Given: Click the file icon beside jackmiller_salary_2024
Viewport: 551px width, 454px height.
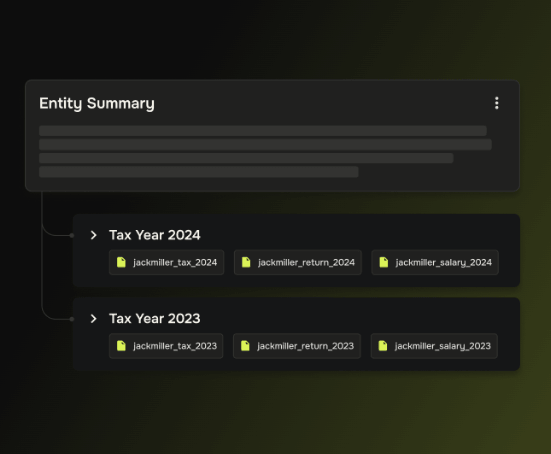Looking at the screenshot, I should [384, 262].
